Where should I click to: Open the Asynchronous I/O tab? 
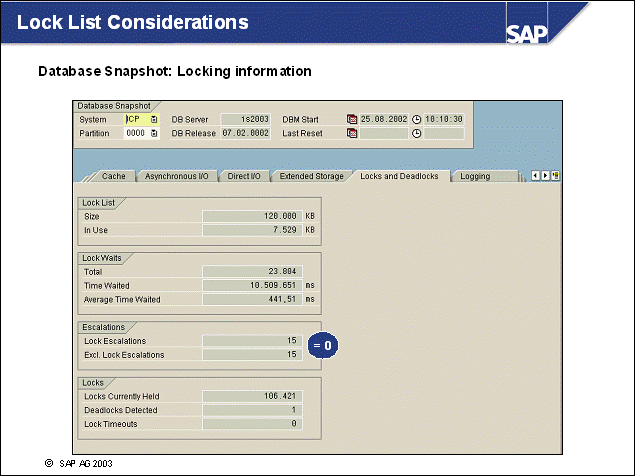(176, 176)
